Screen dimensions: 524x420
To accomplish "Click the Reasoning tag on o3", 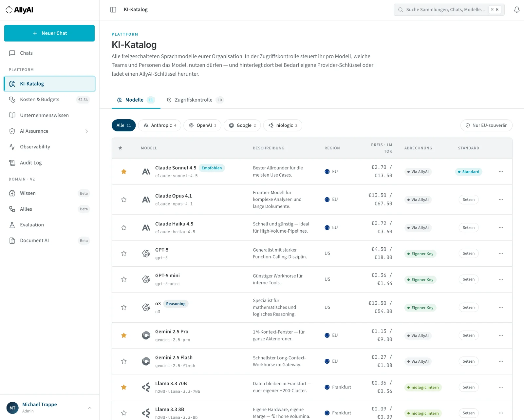I will [x=176, y=304].
